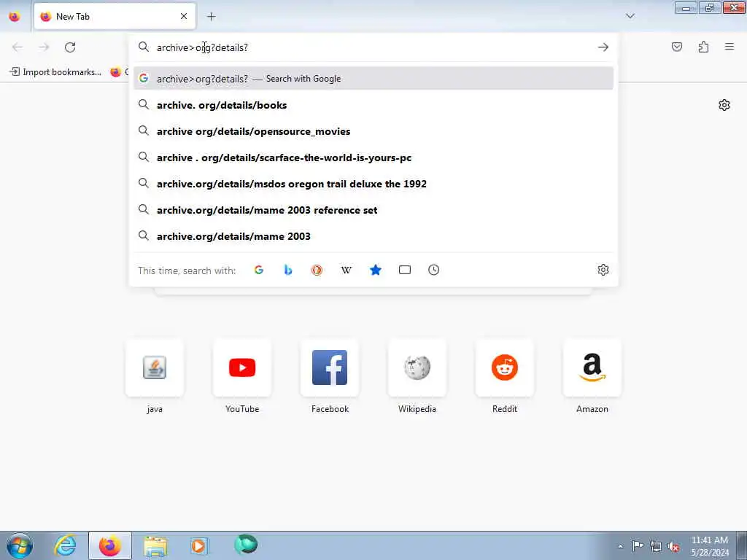Open the Windows Start menu
747x560 pixels.
(20, 545)
